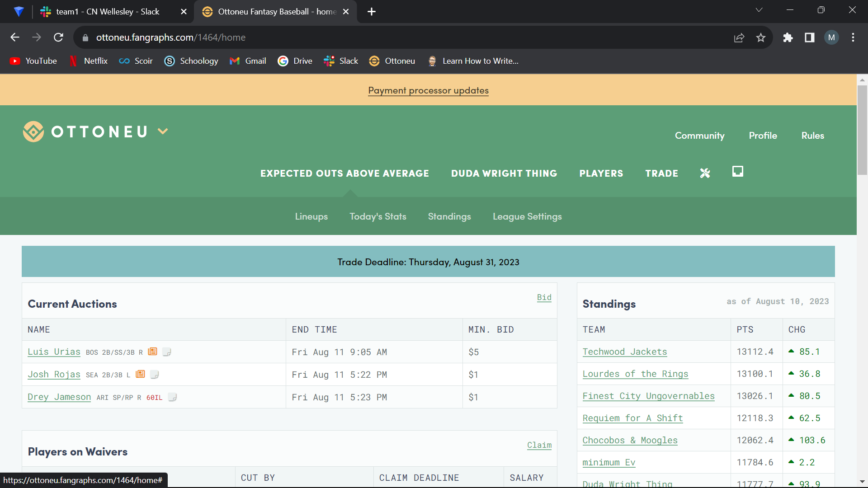
Task: Expand the Ottoneu logo dropdown chevron
Action: click(163, 131)
